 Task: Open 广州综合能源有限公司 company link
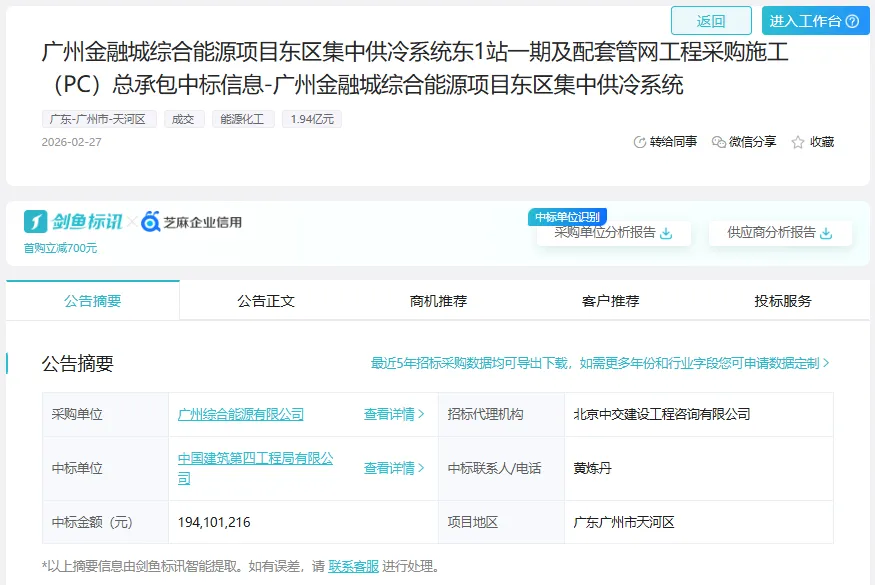(x=240, y=414)
